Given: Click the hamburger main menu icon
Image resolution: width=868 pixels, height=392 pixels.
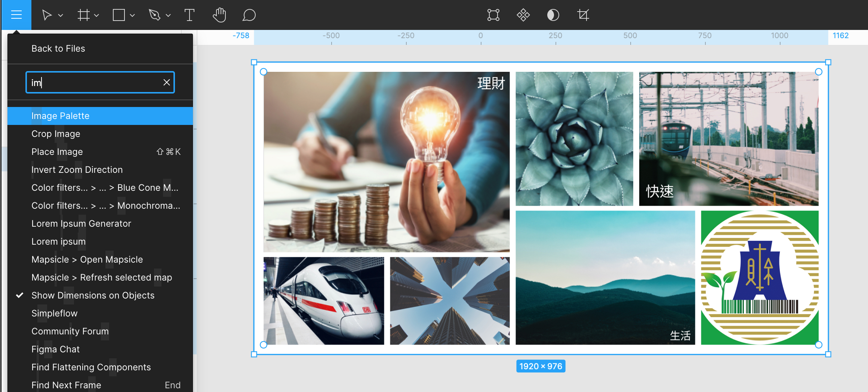Looking at the screenshot, I should coord(16,15).
